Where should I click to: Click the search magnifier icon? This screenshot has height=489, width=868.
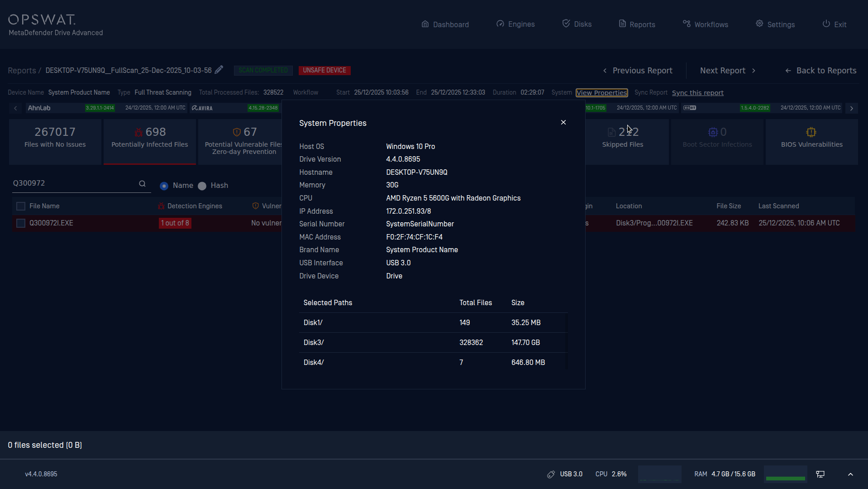(142, 183)
